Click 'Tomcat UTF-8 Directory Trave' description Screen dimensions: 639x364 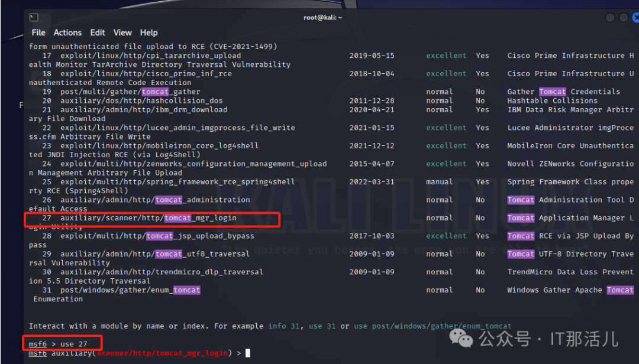pos(570,253)
